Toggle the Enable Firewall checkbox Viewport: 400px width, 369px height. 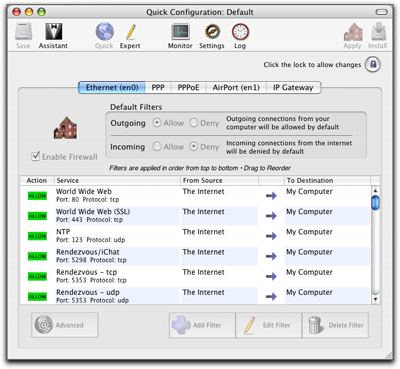(x=36, y=156)
